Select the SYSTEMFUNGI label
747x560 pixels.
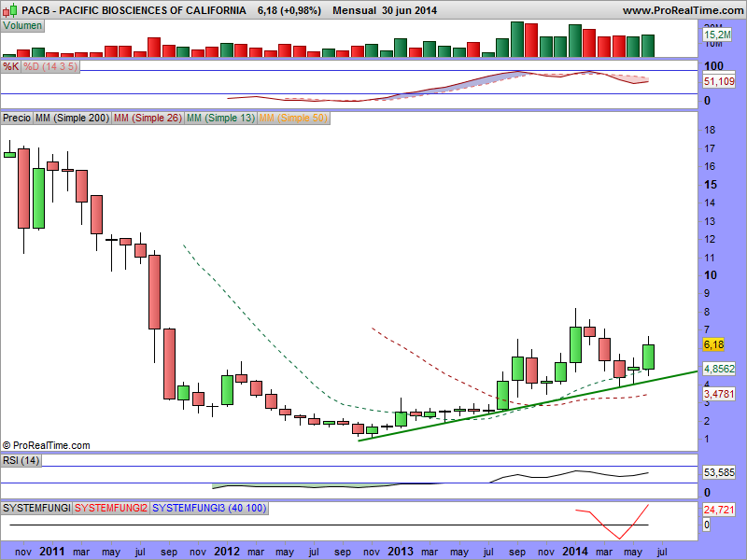pyautogui.click(x=36, y=508)
